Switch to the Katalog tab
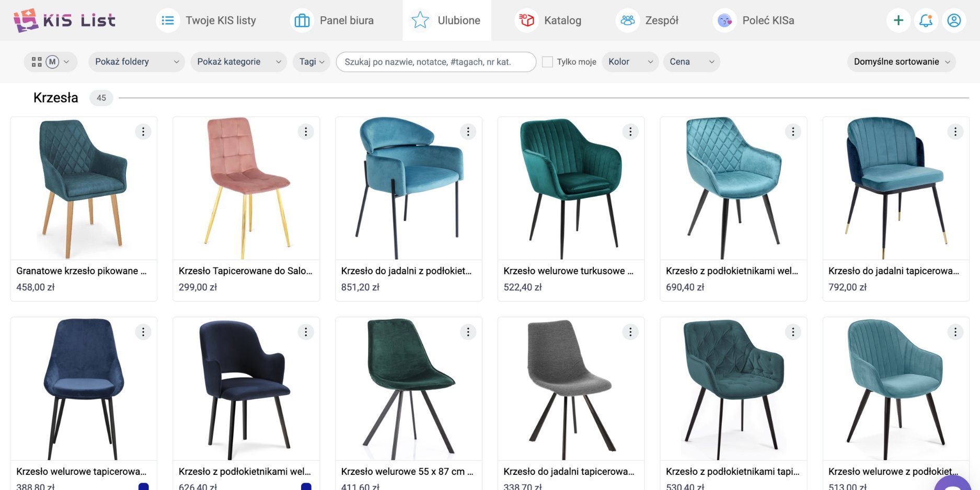 [x=548, y=20]
